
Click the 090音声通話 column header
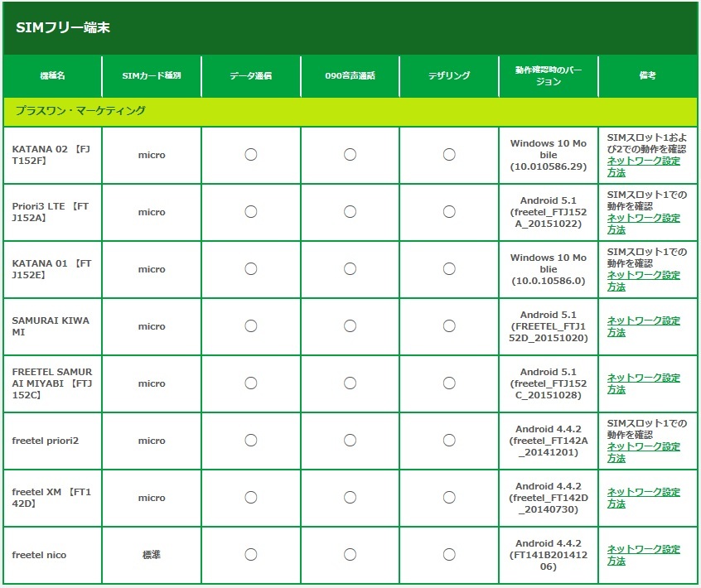[350, 75]
